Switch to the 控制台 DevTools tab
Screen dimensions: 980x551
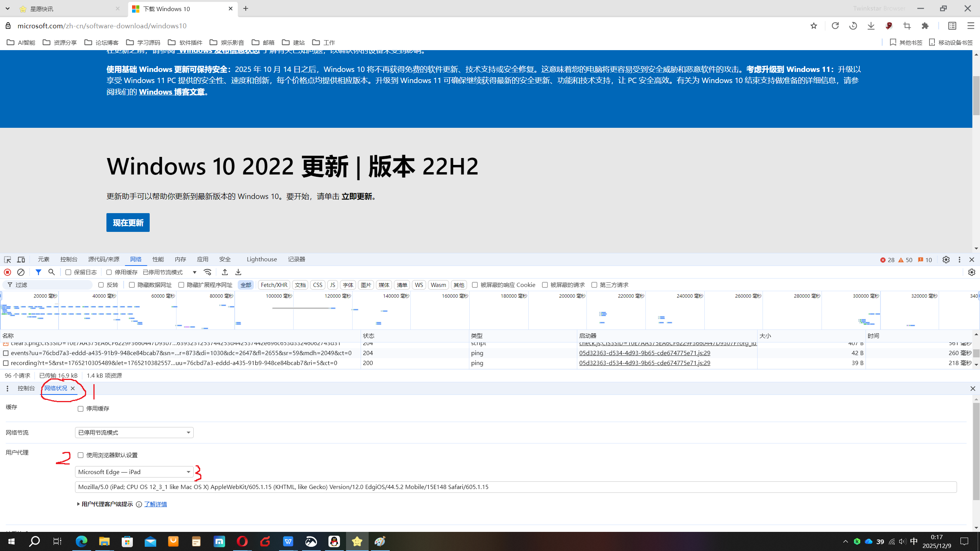click(69, 259)
